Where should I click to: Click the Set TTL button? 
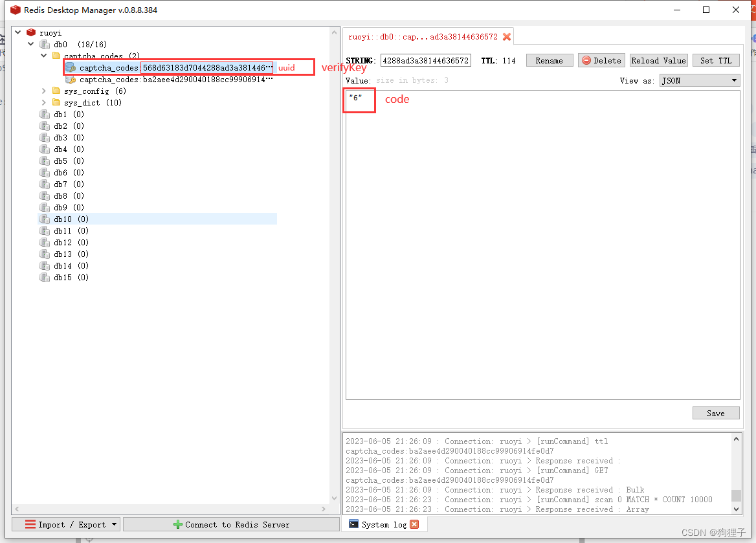pos(716,60)
